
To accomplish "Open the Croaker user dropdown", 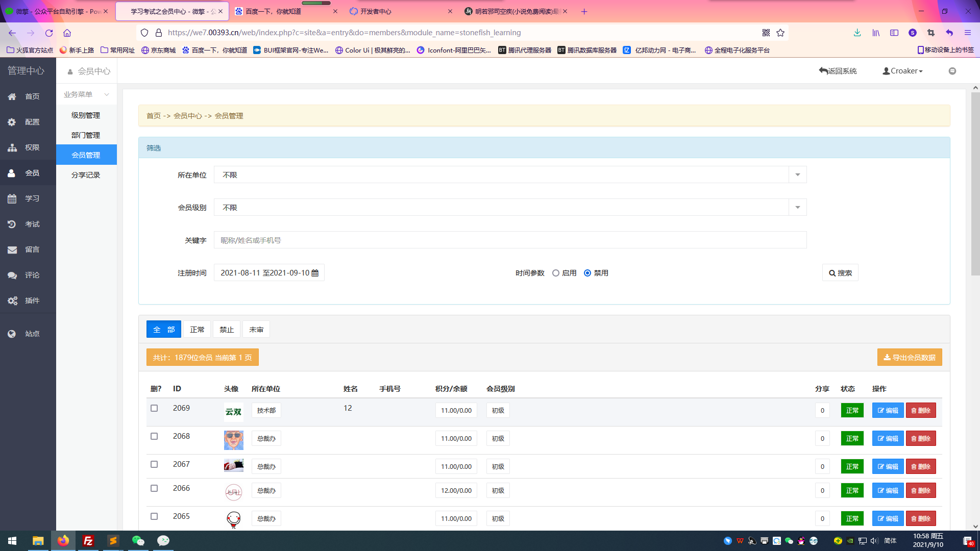I will 902,71.
